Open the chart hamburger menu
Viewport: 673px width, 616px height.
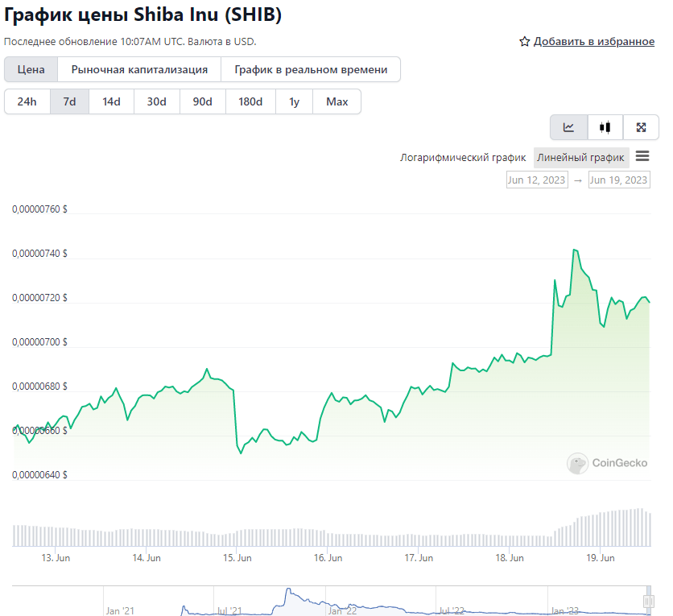642,156
